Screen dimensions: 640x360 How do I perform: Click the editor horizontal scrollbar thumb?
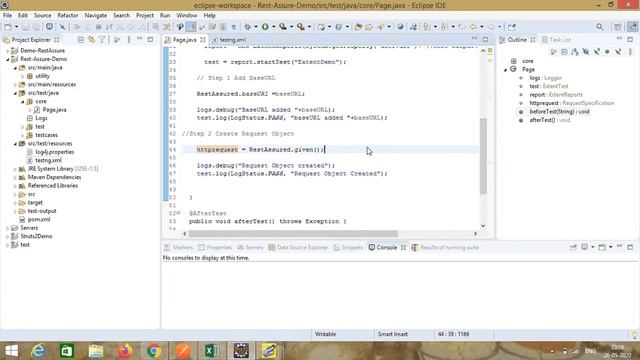[293, 233]
